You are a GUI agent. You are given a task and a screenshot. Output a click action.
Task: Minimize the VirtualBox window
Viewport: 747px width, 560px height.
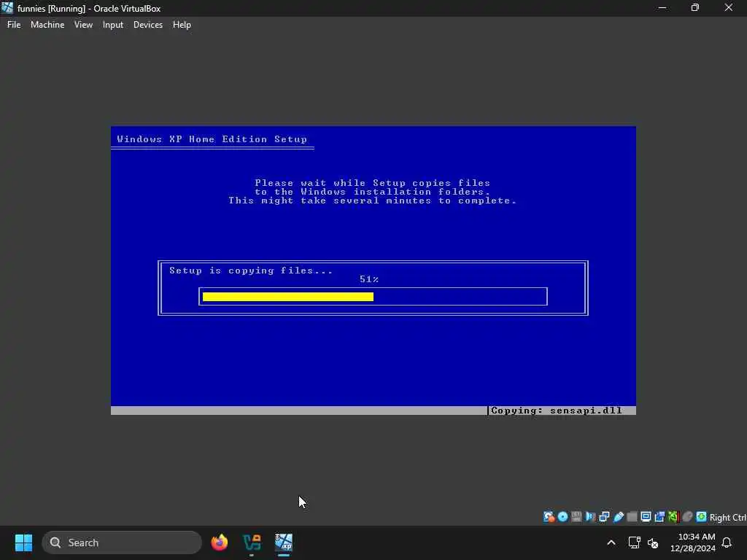pyautogui.click(x=662, y=8)
